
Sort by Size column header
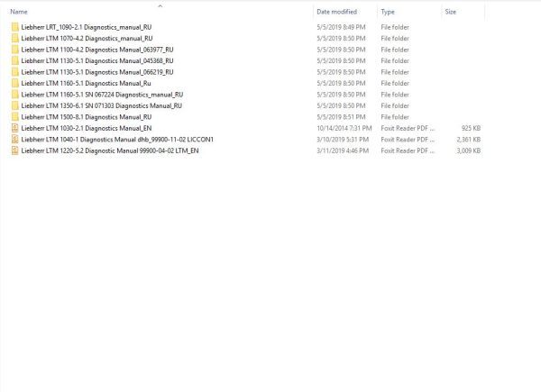pos(450,12)
